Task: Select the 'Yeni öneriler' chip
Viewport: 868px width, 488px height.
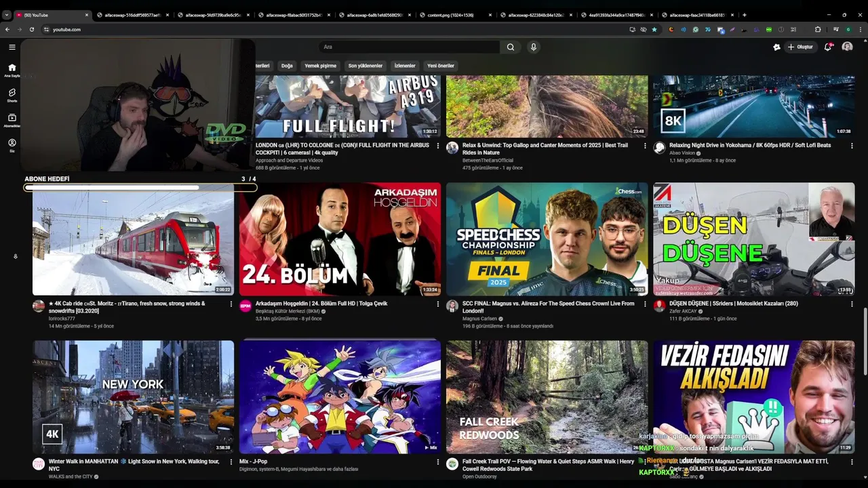Action: coord(441,66)
